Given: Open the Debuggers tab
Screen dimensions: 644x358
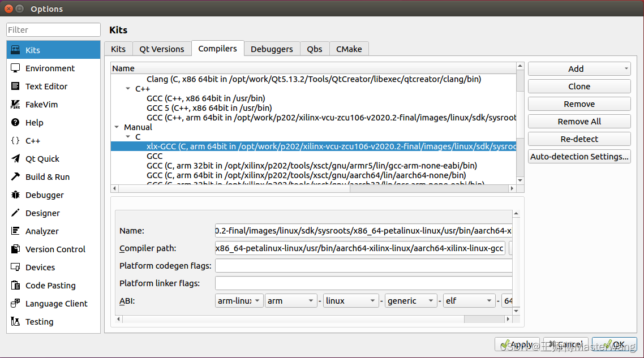Looking at the screenshot, I should point(272,49).
